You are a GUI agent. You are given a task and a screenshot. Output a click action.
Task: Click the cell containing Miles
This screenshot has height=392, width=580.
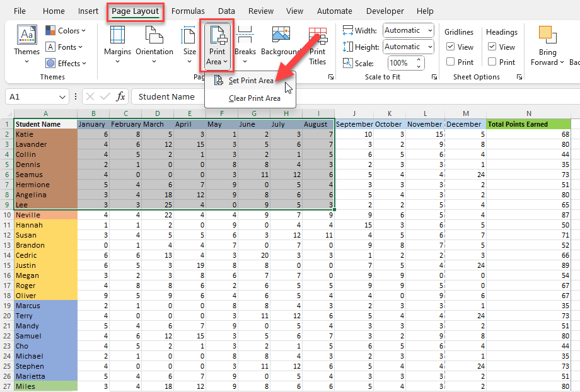(45, 386)
